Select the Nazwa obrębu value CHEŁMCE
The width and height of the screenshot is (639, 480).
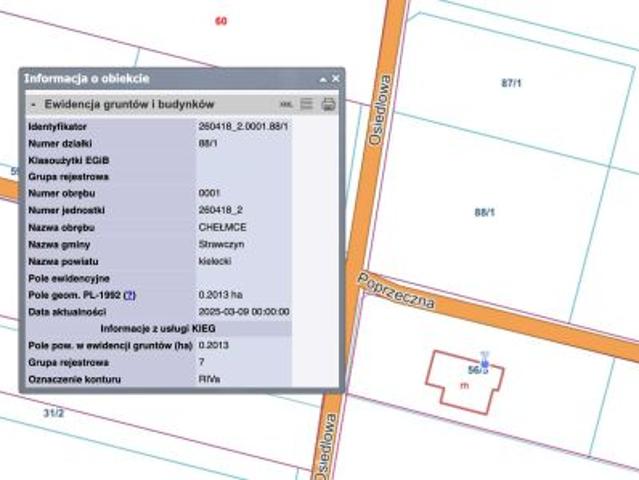click(x=223, y=227)
